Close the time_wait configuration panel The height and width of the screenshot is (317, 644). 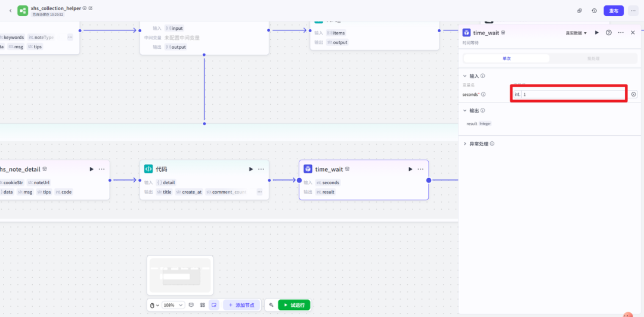[x=633, y=33]
